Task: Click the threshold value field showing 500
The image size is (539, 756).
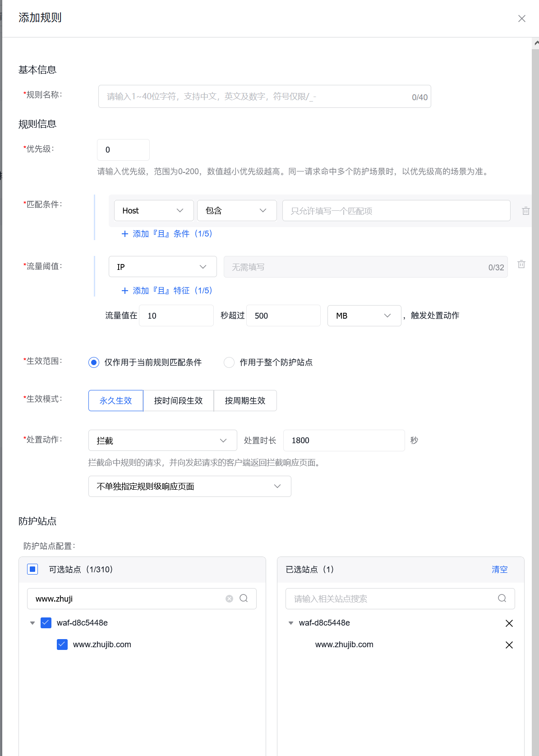Action: click(284, 315)
